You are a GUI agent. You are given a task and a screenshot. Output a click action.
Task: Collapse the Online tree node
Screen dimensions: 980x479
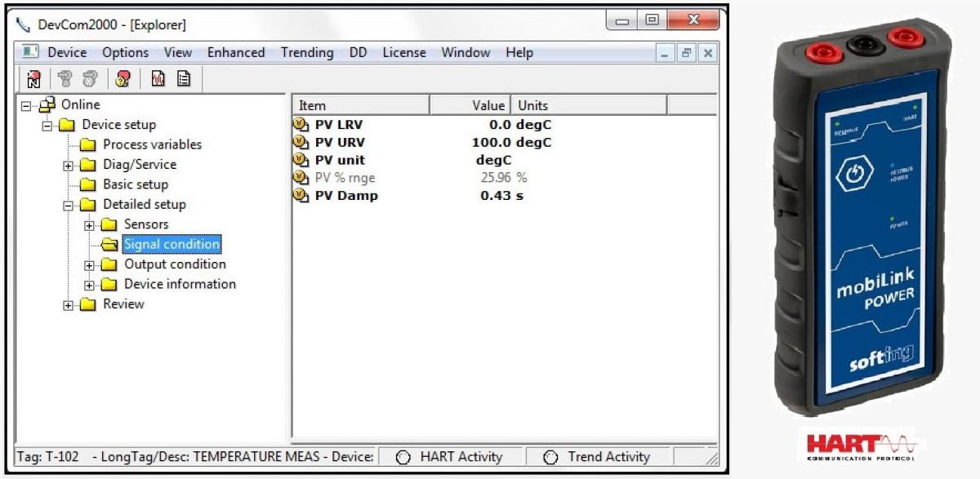(x=28, y=104)
